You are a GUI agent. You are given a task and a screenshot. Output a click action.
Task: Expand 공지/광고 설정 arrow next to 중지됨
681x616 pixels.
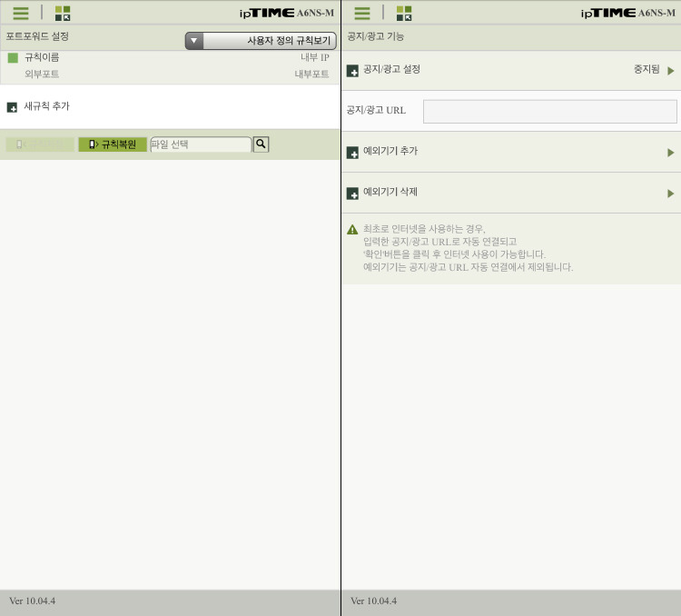(x=671, y=71)
